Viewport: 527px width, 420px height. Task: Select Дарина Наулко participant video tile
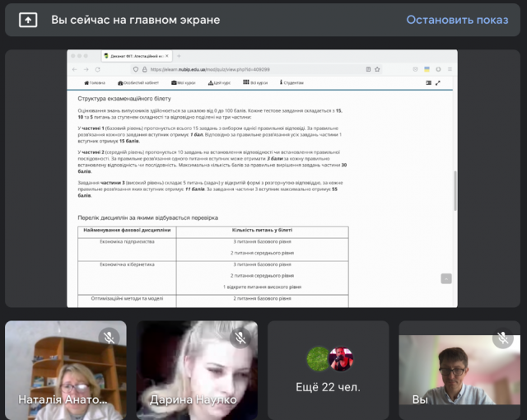click(x=197, y=371)
